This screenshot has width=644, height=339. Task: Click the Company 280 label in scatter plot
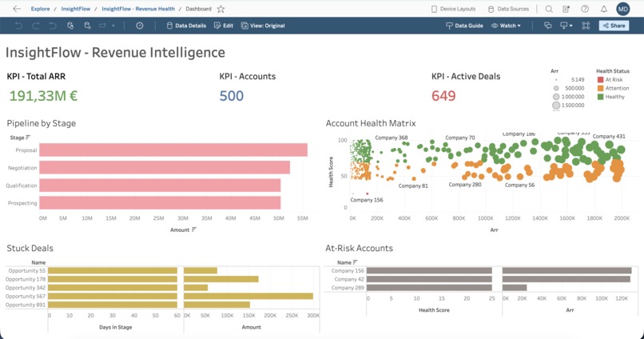coord(465,185)
